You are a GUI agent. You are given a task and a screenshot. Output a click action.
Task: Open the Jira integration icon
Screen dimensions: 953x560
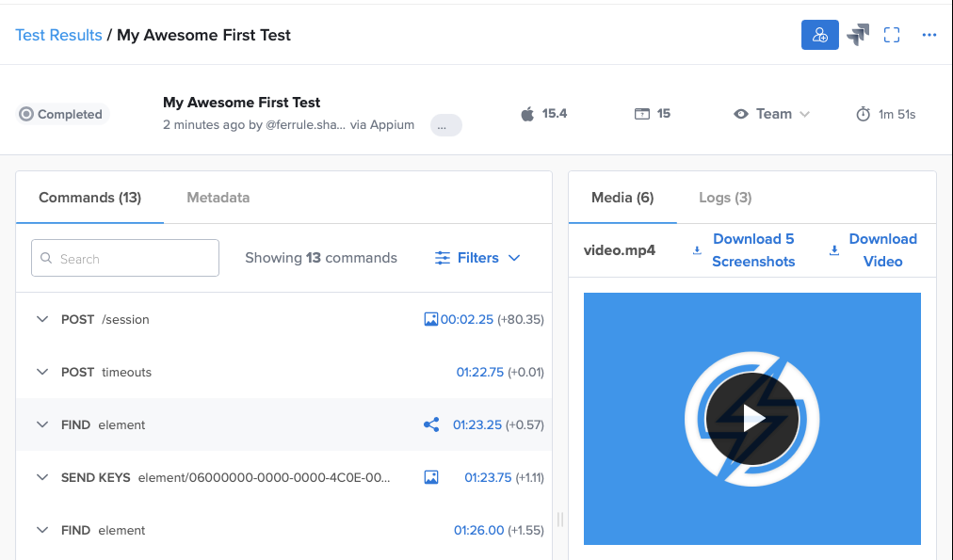pyautogui.click(x=857, y=35)
